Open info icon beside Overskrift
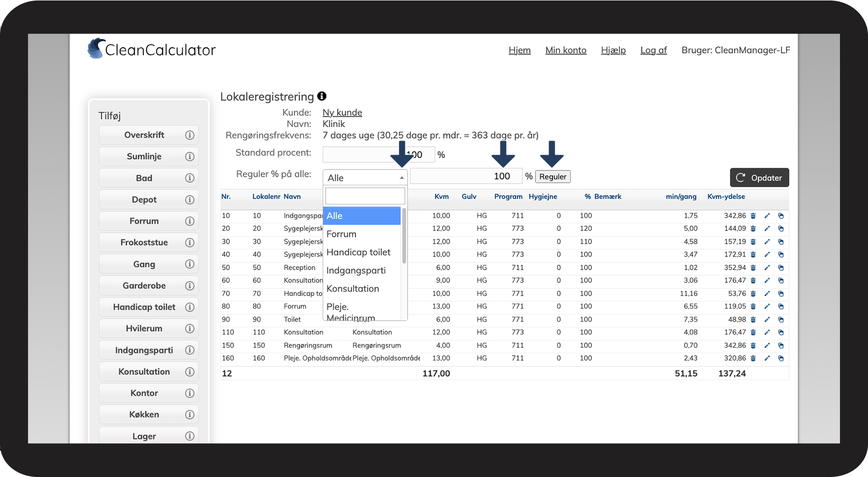The image size is (868, 477). [x=190, y=135]
